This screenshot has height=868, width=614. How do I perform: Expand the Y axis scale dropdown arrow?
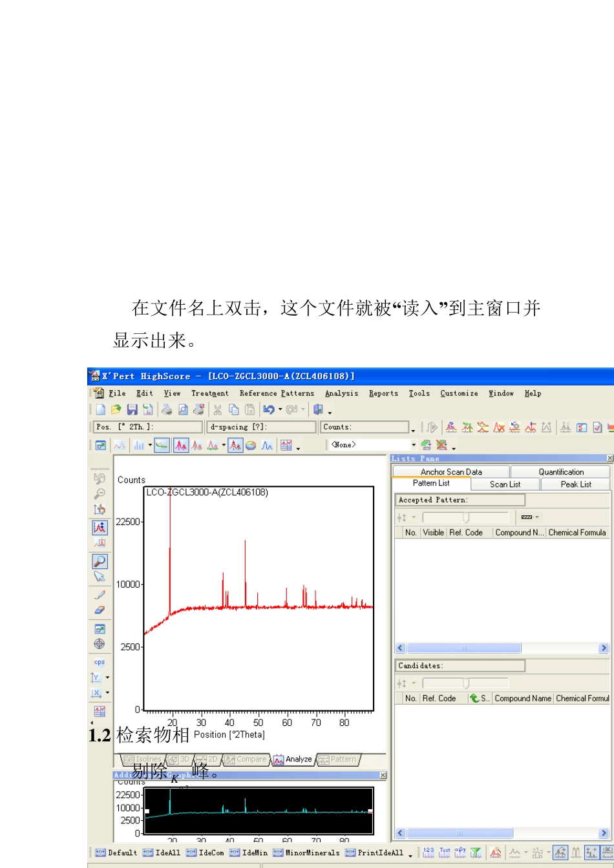(x=107, y=677)
